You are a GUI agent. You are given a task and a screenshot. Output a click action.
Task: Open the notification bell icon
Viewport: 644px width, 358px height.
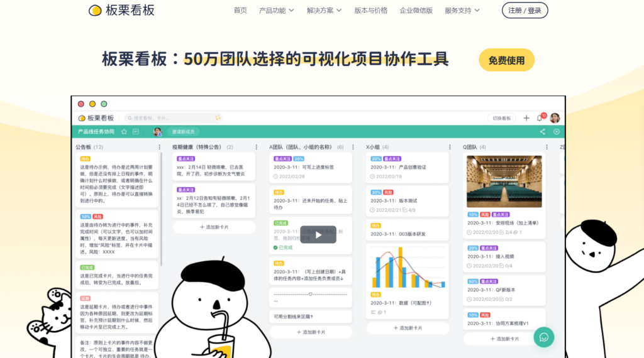[x=540, y=118]
